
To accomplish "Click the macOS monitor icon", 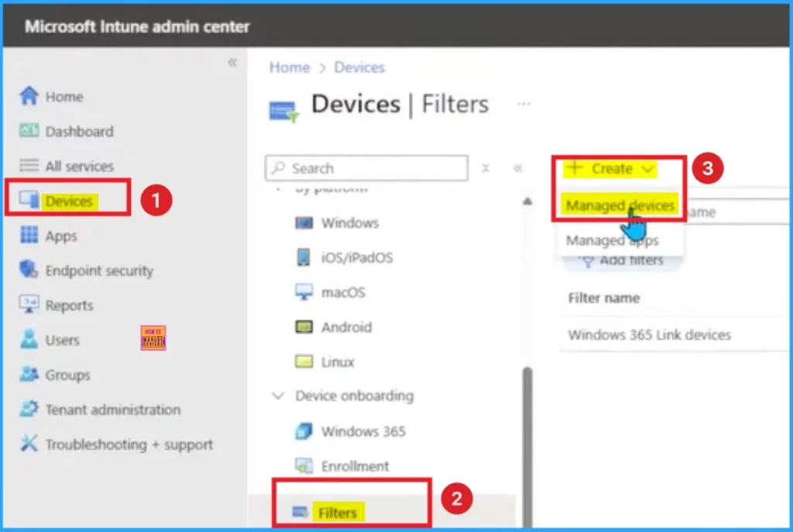I will tap(304, 292).
